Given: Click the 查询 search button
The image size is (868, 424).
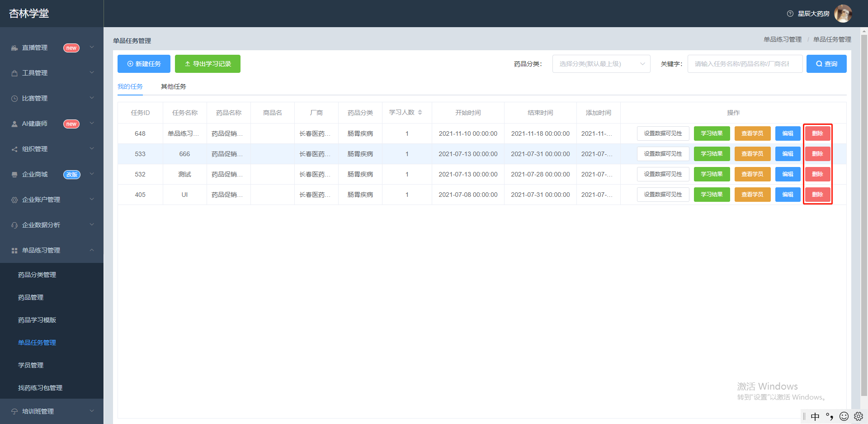Looking at the screenshot, I should 826,64.
